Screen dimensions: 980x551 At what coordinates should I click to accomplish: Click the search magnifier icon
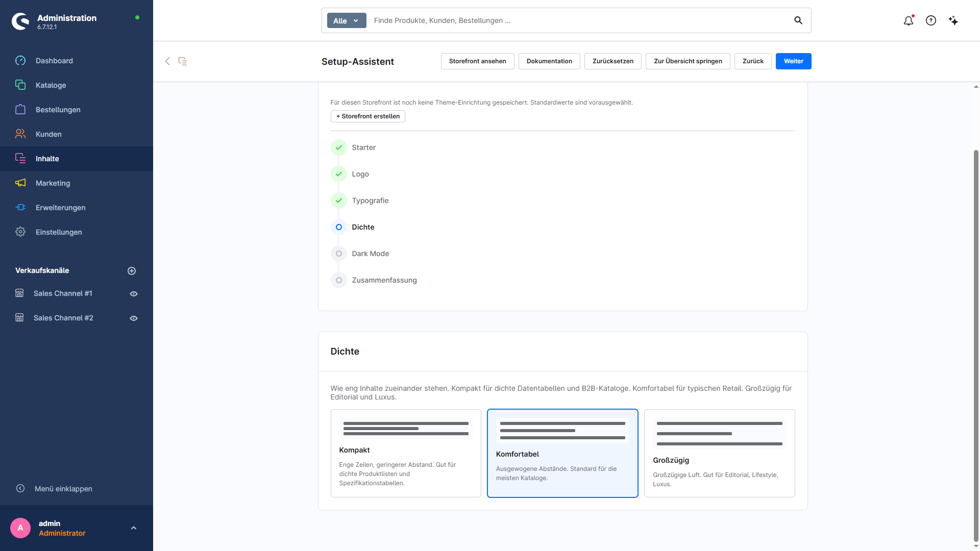(798, 20)
